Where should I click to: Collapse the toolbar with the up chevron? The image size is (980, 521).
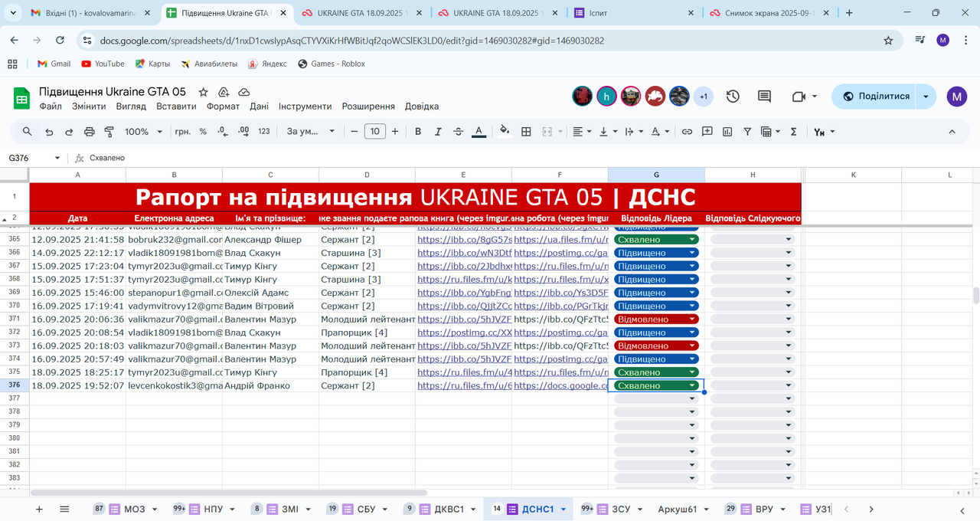952,132
